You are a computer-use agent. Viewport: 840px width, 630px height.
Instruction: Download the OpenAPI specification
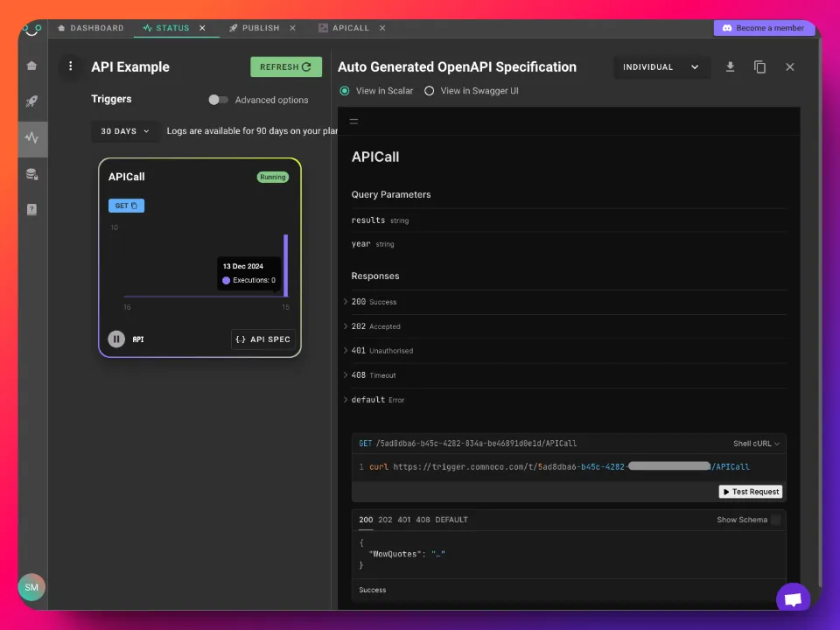[x=730, y=67]
